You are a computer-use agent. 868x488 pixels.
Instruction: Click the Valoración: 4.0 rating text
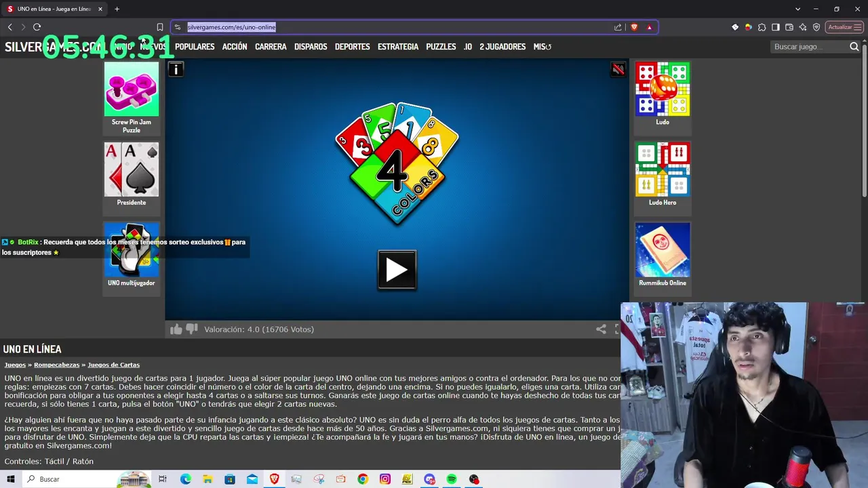[259, 329]
